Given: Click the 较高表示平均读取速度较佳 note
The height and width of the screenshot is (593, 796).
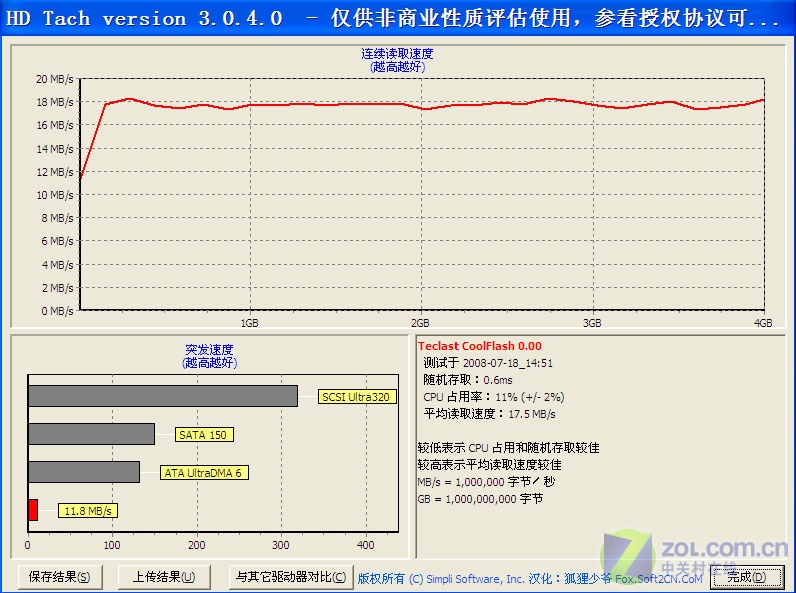Looking at the screenshot, I should 489,465.
